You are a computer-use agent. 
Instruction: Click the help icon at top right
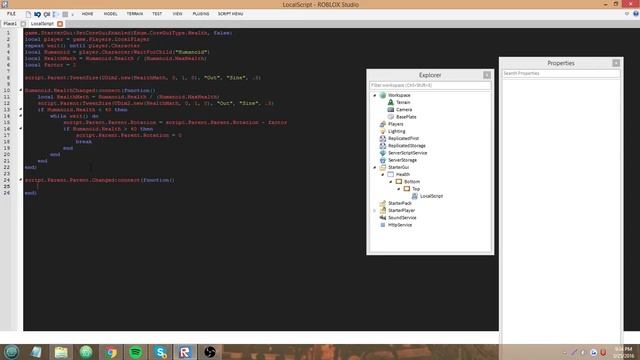click(636, 14)
